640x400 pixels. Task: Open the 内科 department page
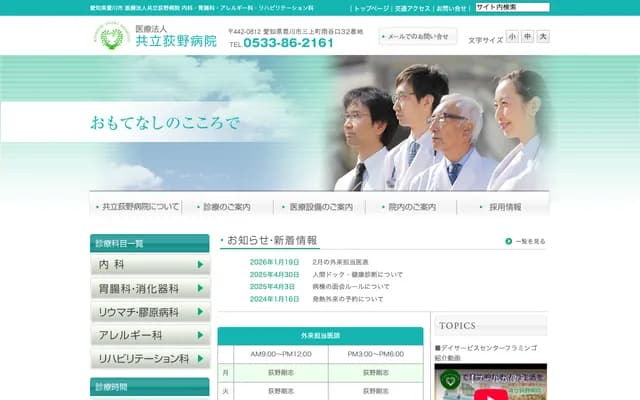click(x=150, y=264)
